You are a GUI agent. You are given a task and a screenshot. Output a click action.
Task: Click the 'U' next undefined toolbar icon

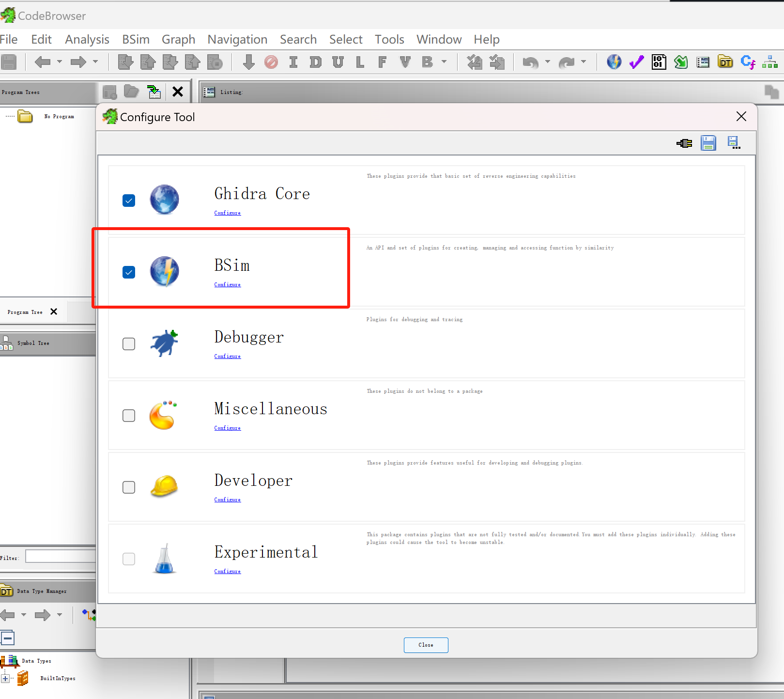[338, 62]
